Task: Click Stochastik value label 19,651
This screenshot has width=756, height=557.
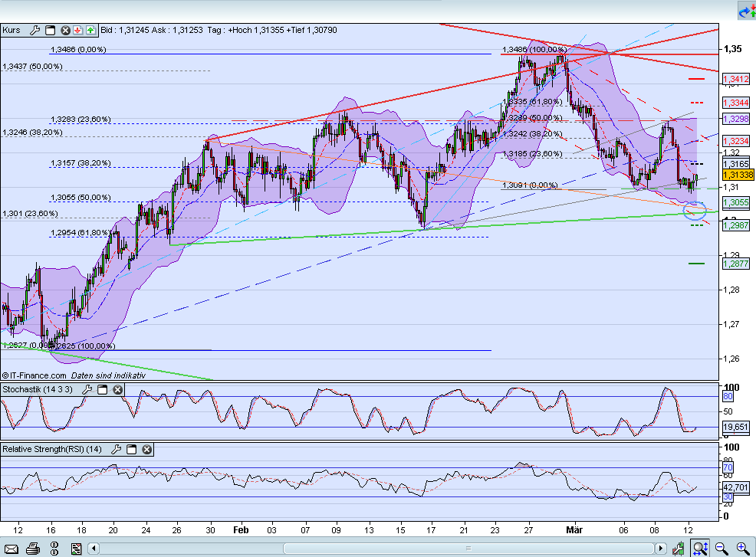Action: pos(736,427)
